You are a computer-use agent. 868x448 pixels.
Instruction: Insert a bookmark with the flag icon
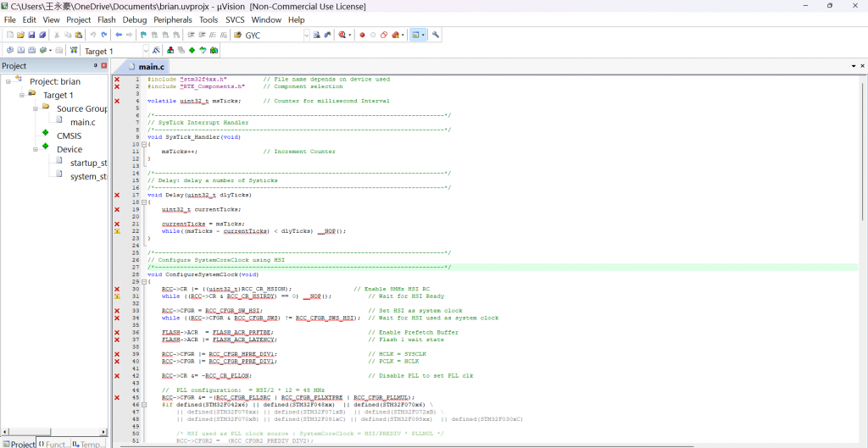143,35
